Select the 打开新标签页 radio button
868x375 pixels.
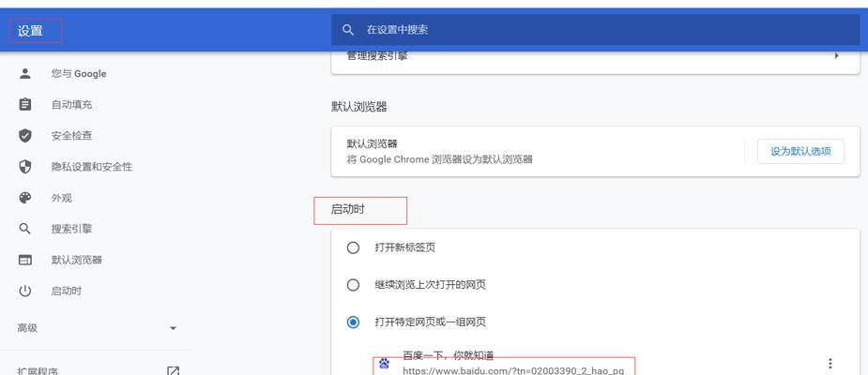pos(353,247)
